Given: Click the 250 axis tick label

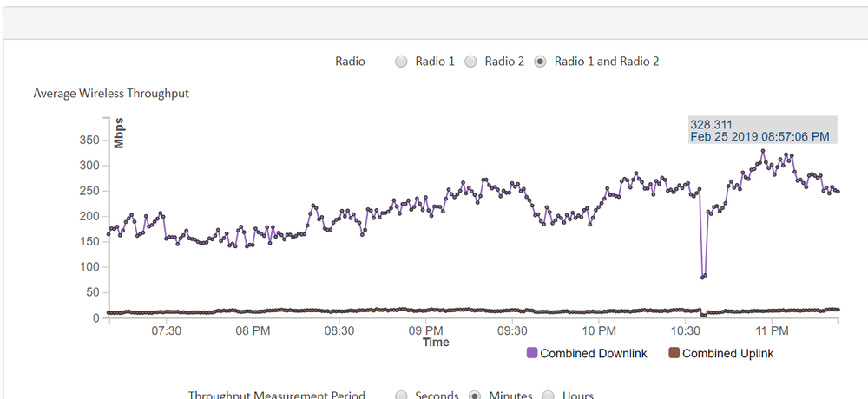Looking at the screenshot, I should (x=89, y=191).
